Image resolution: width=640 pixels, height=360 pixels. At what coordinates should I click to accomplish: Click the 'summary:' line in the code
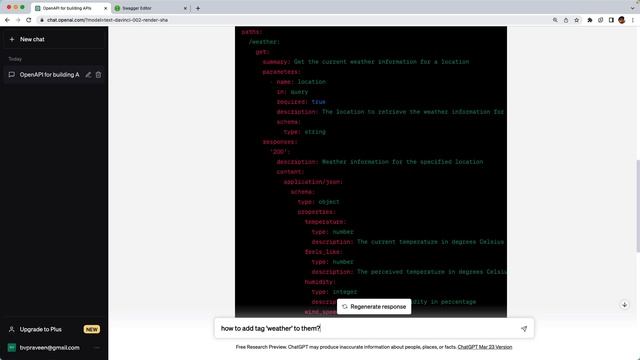[366, 62]
